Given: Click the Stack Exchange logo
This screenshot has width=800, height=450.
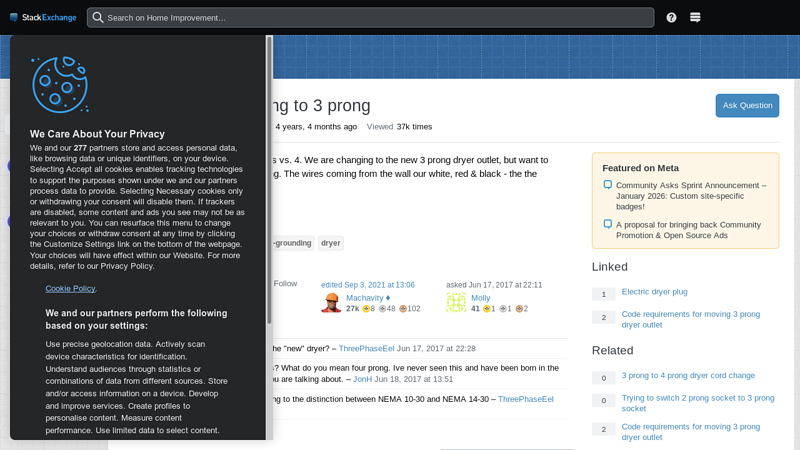Looking at the screenshot, I should (x=43, y=17).
